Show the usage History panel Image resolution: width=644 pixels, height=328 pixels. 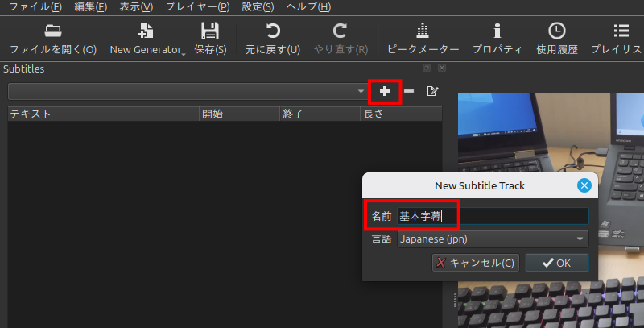[x=556, y=32]
